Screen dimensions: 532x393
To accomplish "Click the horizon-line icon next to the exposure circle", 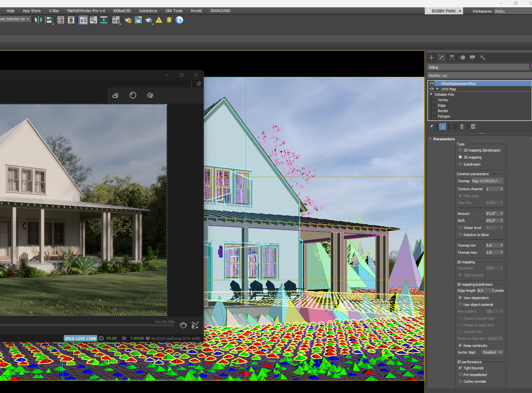I will click(150, 95).
